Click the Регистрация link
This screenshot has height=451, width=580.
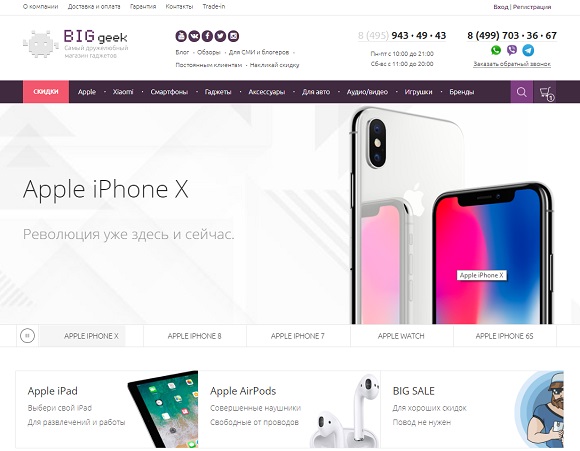coord(532,7)
